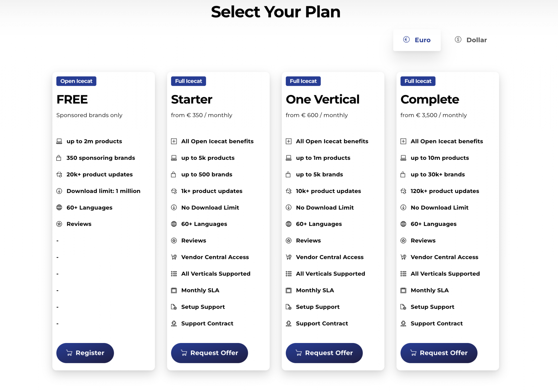This screenshot has height=392, width=558.
Task: Click the plus icon beside All Open Icecat benefits in Starter
Action: (174, 141)
